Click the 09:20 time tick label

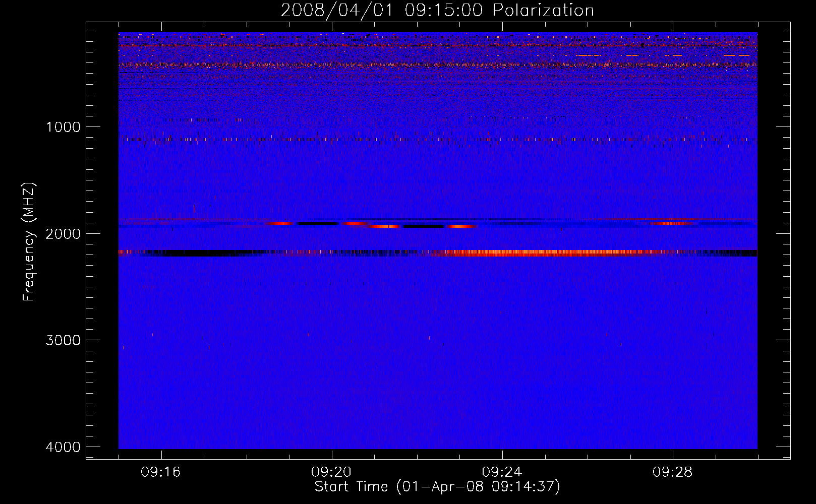[x=331, y=472]
